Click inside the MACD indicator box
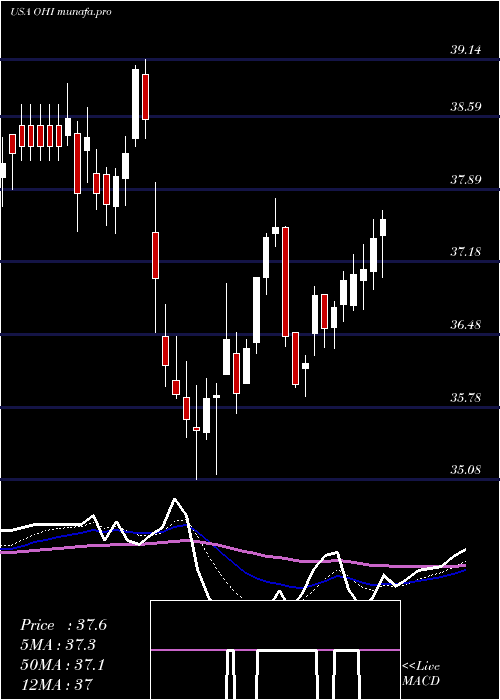Viewport: 500px width, 700px height. click(x=275, y=650)
